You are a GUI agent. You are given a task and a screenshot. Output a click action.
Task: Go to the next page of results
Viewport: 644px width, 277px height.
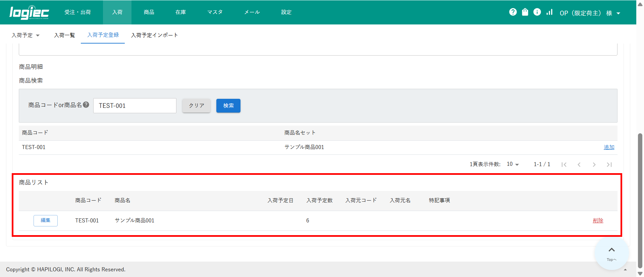(594, 164)
